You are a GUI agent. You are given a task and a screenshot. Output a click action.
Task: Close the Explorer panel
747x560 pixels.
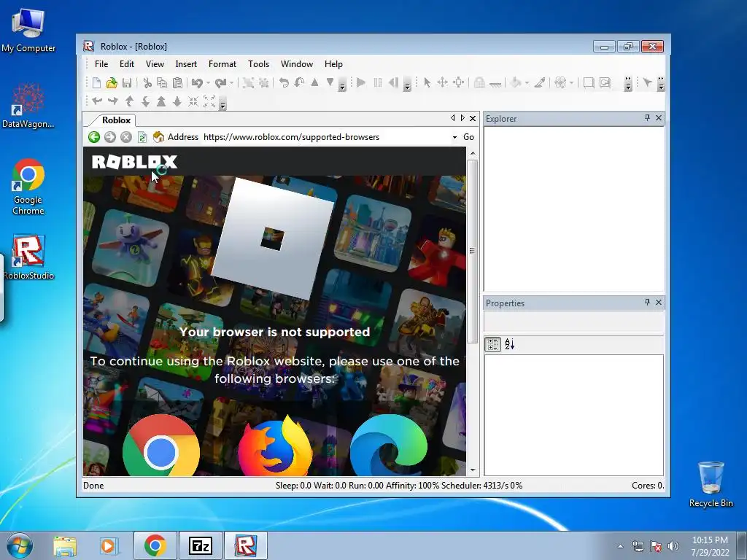point(659,117)
